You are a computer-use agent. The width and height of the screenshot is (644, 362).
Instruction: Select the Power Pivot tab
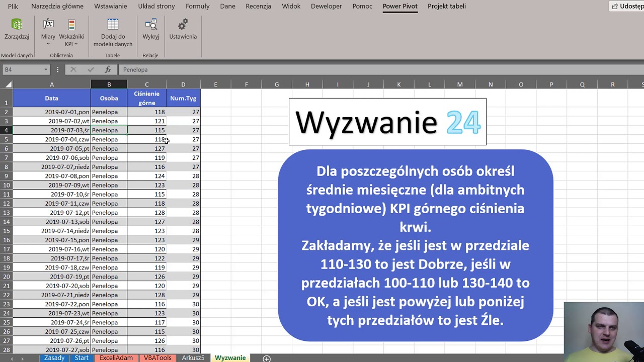400,6
